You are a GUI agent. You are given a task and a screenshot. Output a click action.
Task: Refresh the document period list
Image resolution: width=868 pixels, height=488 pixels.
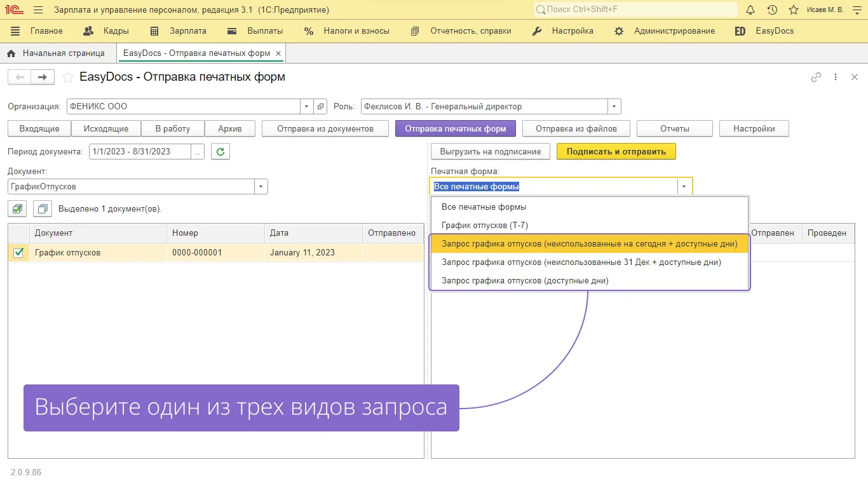coord(220,152)
